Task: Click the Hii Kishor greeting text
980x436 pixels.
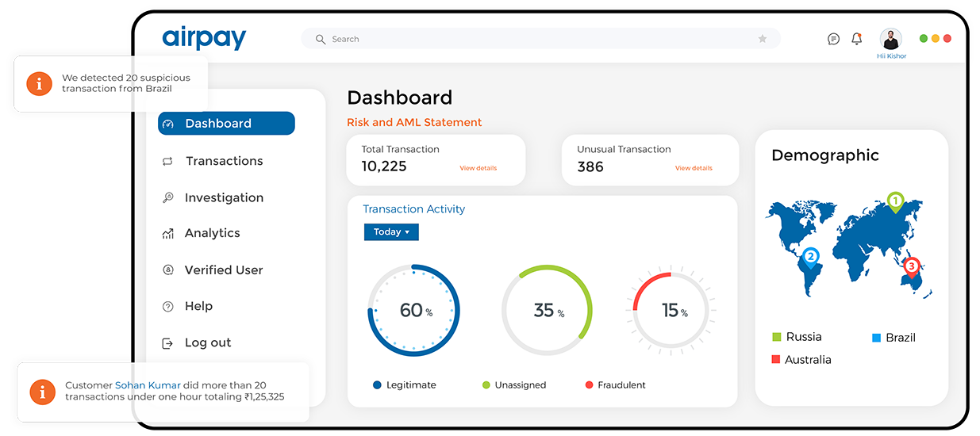Action: pos(891,56)
